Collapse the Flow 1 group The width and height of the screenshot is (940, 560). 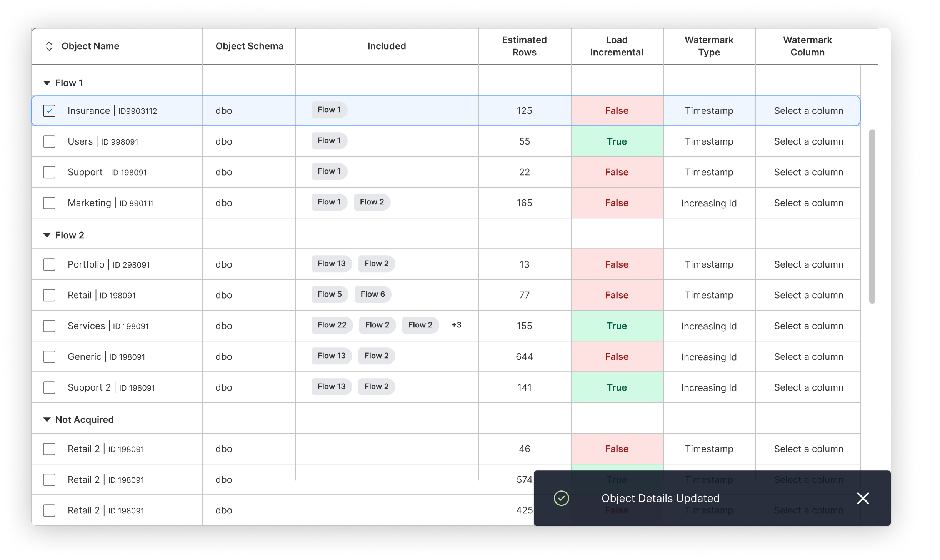tap(47, 83)
